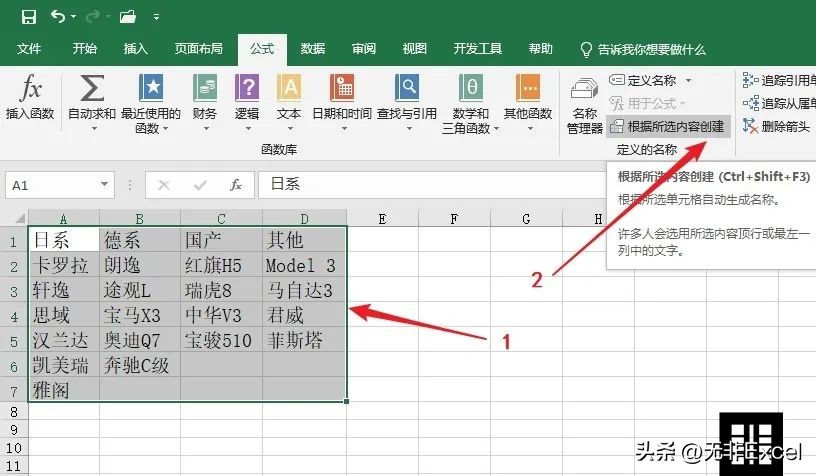Open the Undo history dropdown arrow

click(73, 17)
